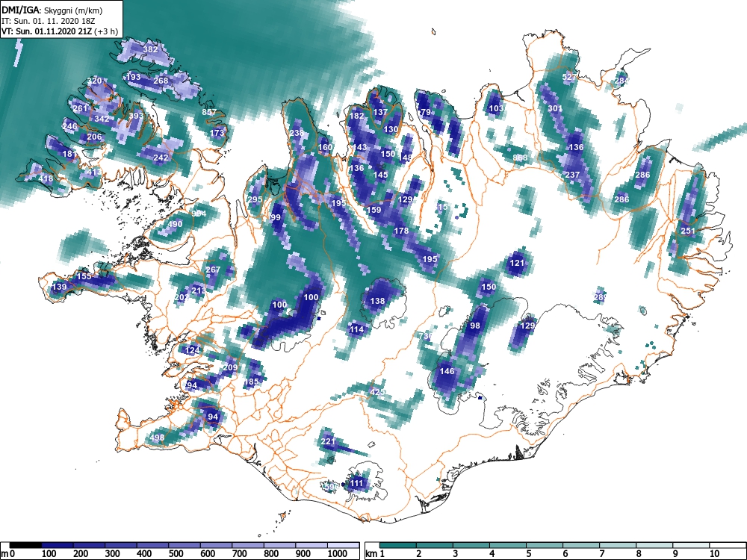The width and height of the screenshot is (747, 560).
Task: Click the 'm 0' label at the scale start
Action: (8, 554)
